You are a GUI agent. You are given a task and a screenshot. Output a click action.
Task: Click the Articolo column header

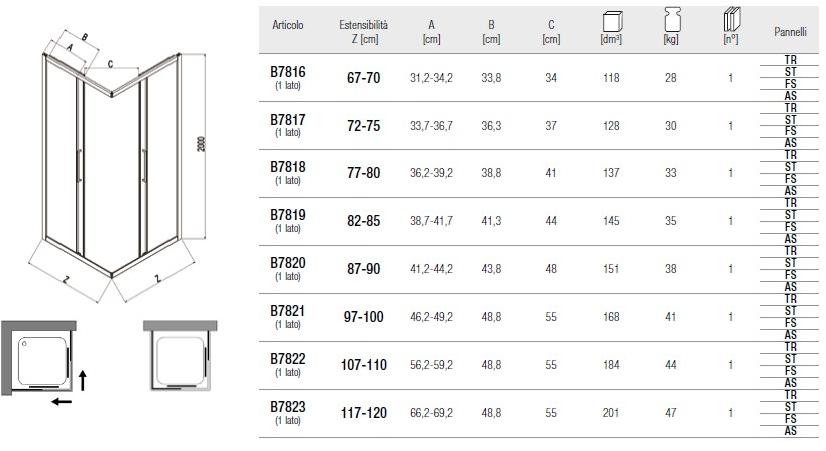tap(288, 25)
